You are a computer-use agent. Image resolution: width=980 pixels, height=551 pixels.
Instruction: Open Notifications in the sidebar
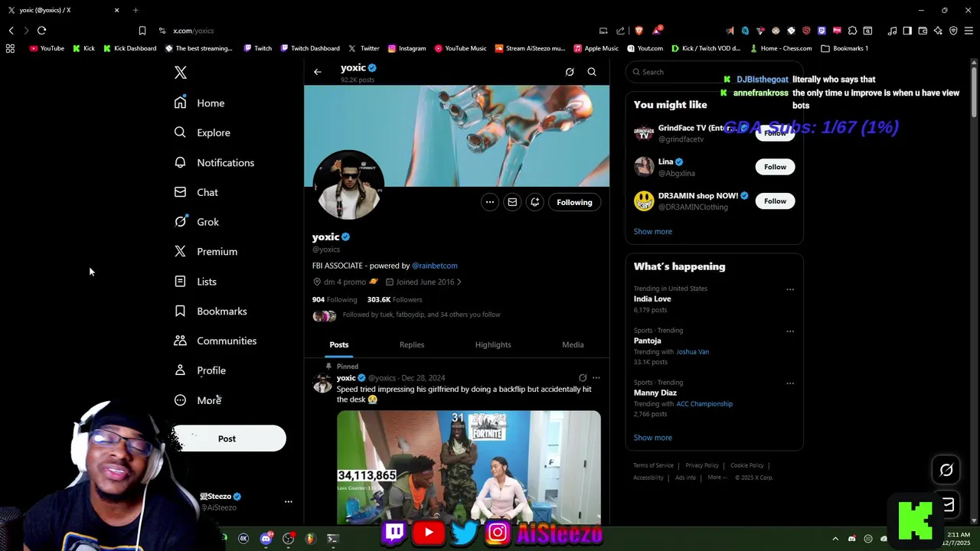coord(214,162)
